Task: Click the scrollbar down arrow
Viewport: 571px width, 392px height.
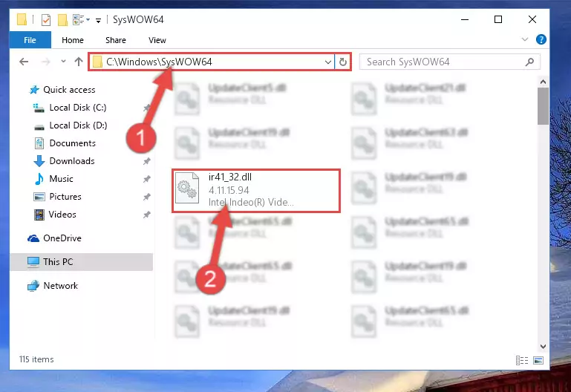Action: click(543, 346)
